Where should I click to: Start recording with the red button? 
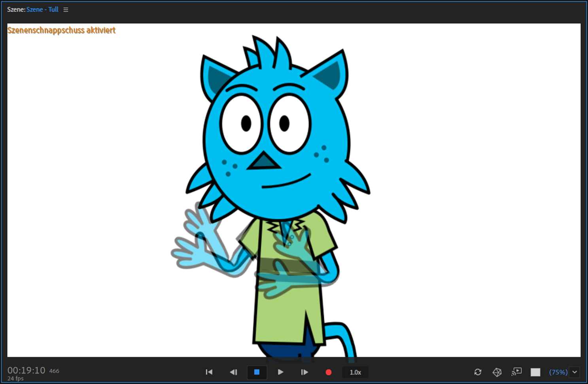pos(328,372)
